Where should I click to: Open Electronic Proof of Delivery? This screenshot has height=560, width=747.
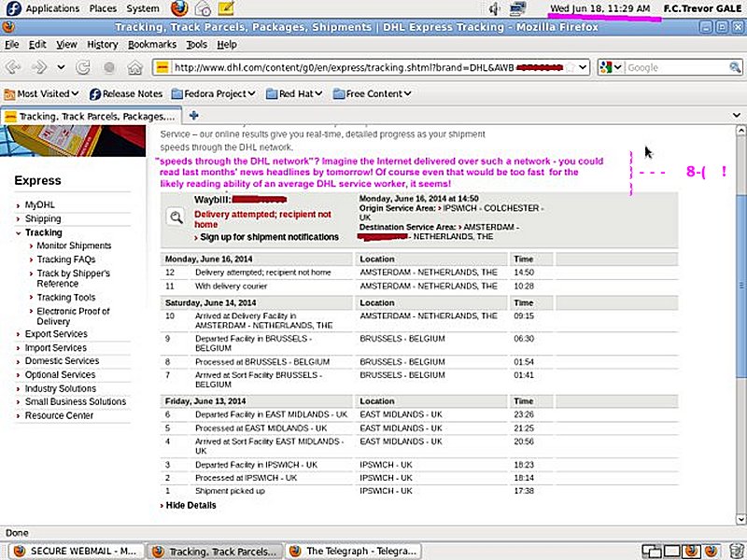pyautogui.click(x=74, y=316)
